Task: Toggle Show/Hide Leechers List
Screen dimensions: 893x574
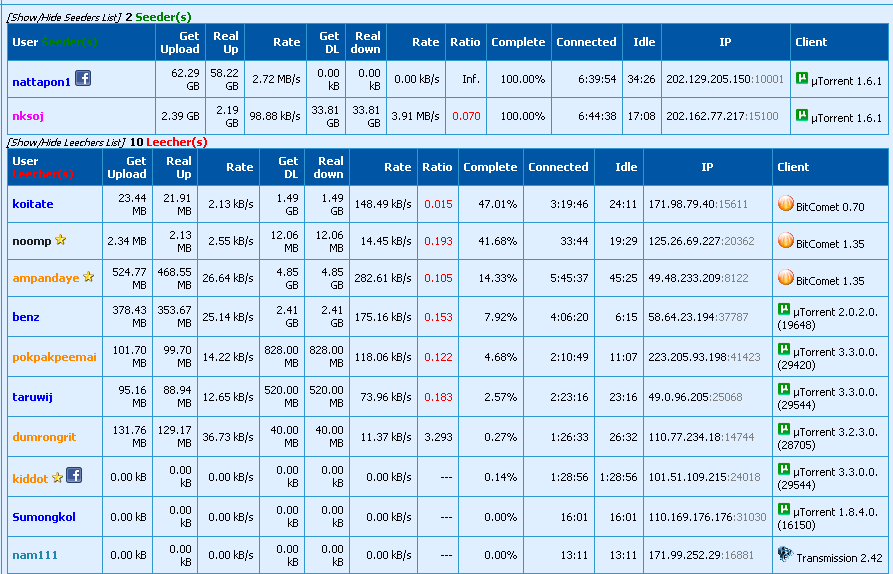Action: [65, 142]
